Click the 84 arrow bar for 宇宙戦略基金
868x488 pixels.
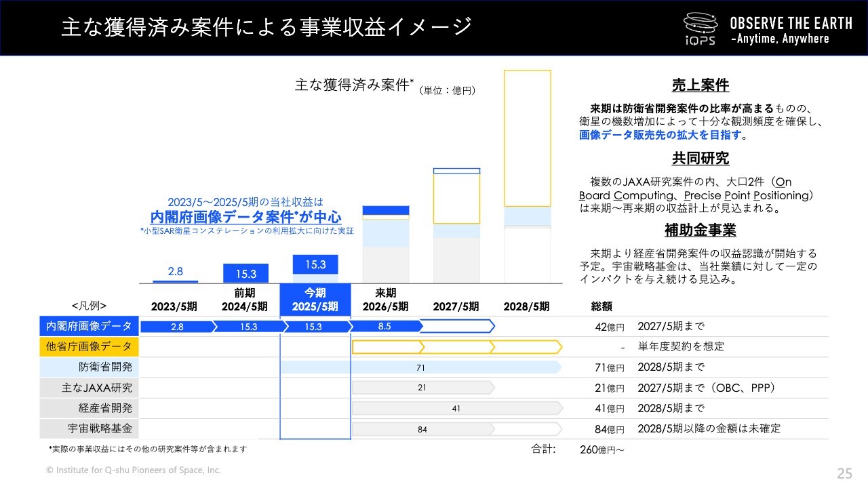point(456,428)
